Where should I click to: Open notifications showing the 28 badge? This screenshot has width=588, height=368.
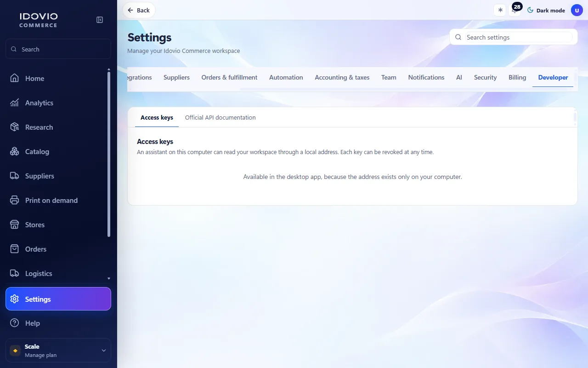tap(515, 10)
